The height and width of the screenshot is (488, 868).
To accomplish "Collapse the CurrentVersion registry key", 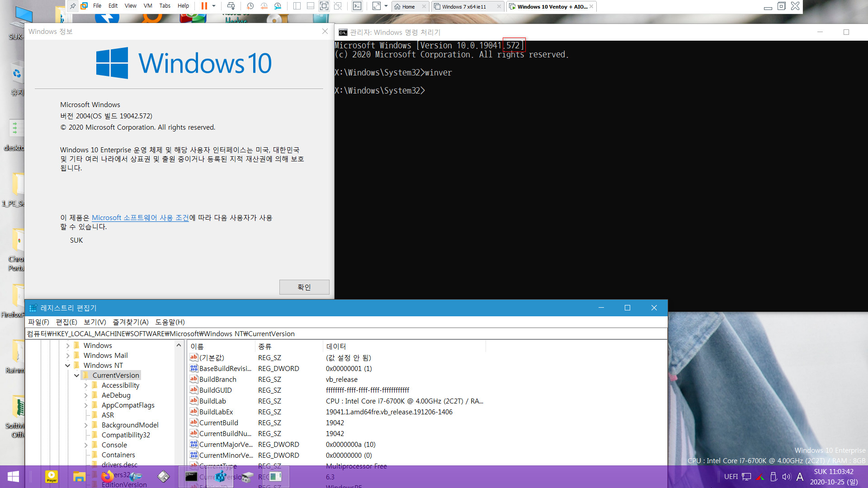I will click(x=77, y=375).
